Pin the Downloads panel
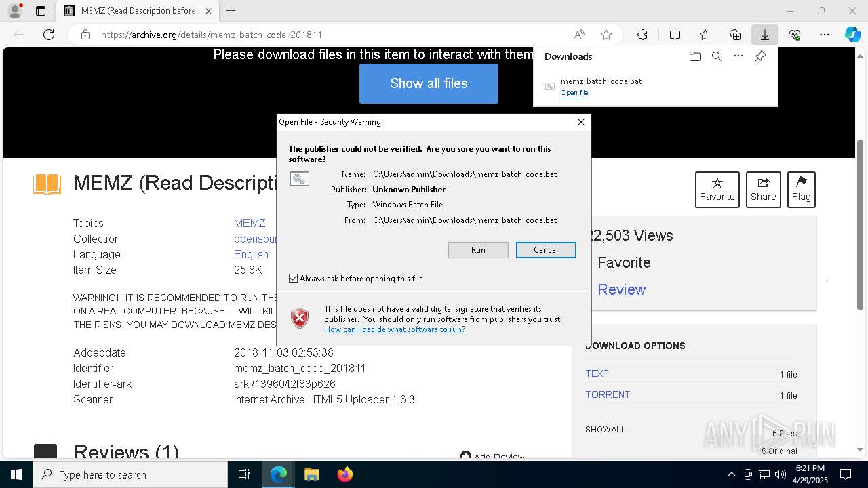 pos(760,56)
